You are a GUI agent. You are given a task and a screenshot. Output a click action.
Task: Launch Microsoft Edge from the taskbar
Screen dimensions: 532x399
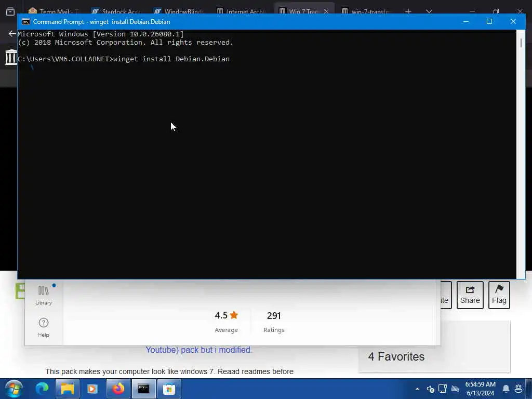[x=42, y=389]
